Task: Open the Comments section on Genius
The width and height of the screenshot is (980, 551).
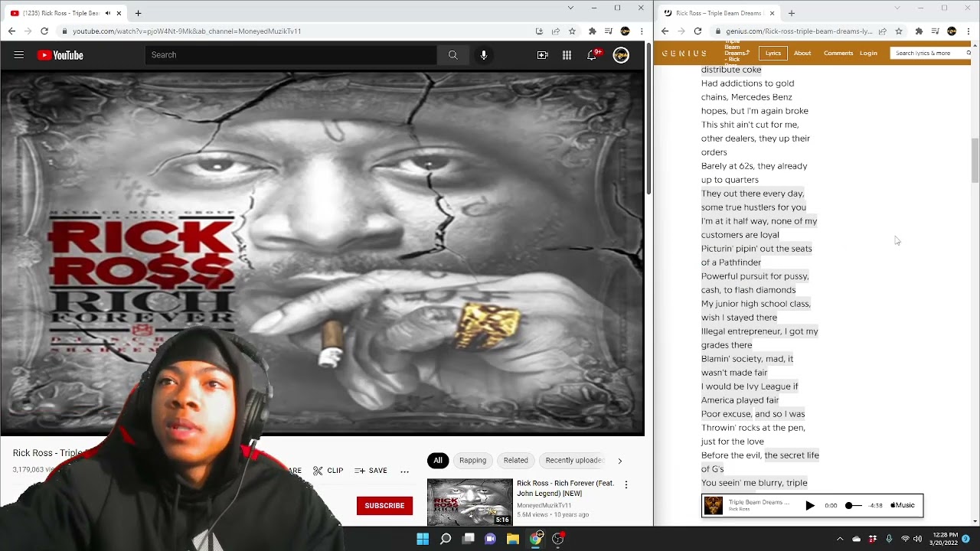Action: [838, 53]
